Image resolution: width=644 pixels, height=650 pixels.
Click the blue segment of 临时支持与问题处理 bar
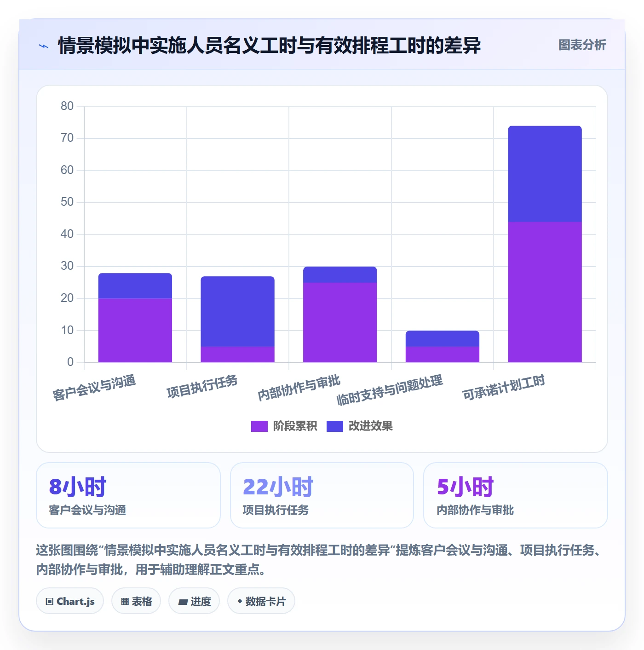(x=443, y=339)
